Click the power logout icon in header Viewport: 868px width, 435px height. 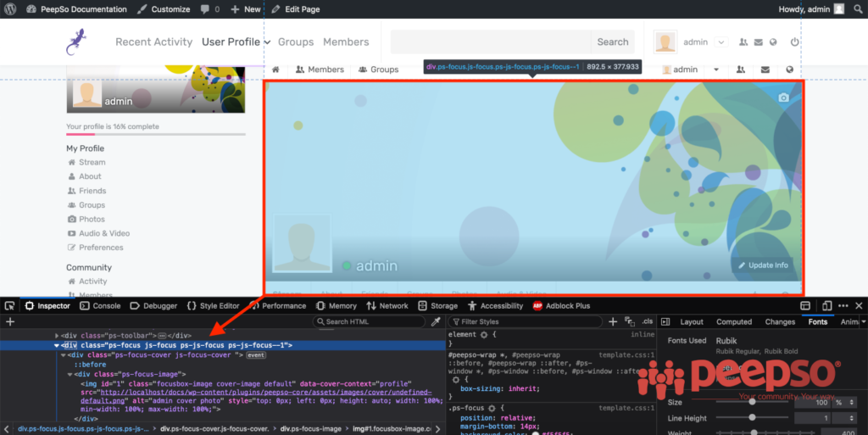tap(794, 42)
